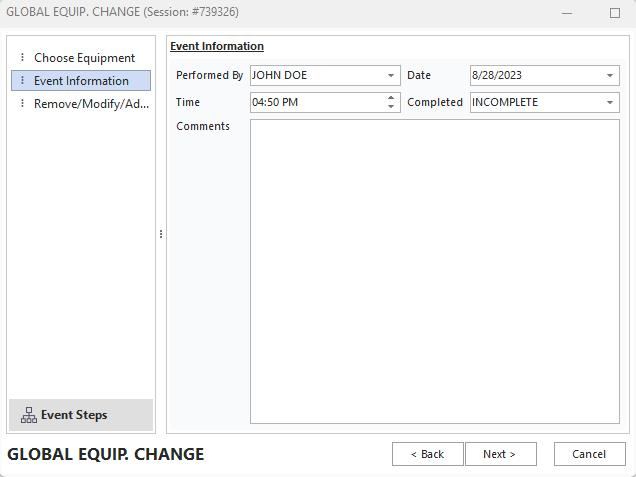Minimize the Global Equip. Change window
The height and width of the screenshot is (477, 636).
pyautogui.click(x=567, y=13)
